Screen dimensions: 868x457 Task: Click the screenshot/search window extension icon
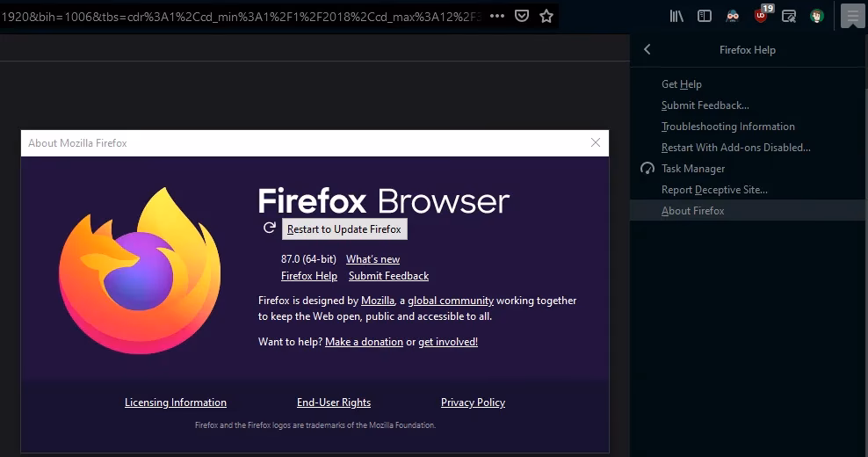[788, 16]
